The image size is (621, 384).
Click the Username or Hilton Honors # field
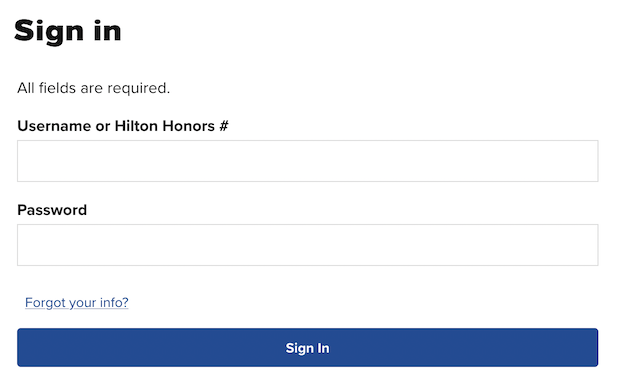307,161
